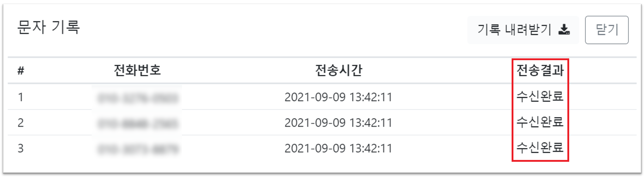This screenshot has height=178, width=644.
Task: Click the blurred phone number in row 3
Action: (137, 149)
